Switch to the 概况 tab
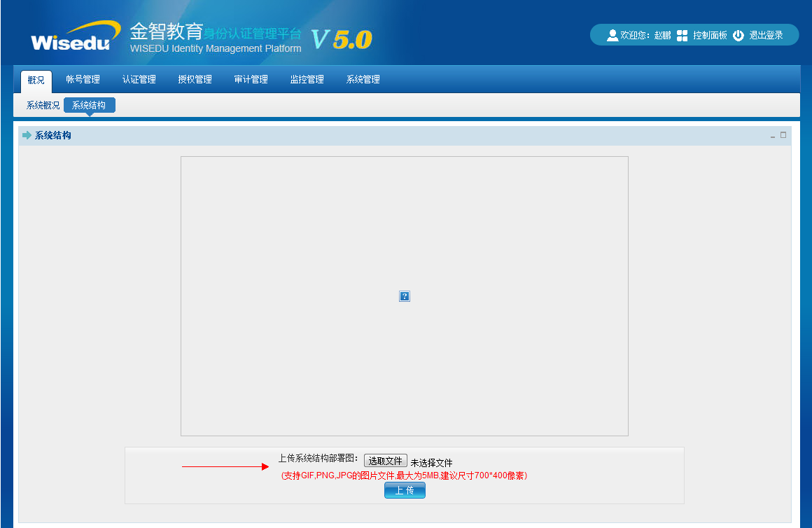This screenshot has height=528, width=812. tap(36, 80)
